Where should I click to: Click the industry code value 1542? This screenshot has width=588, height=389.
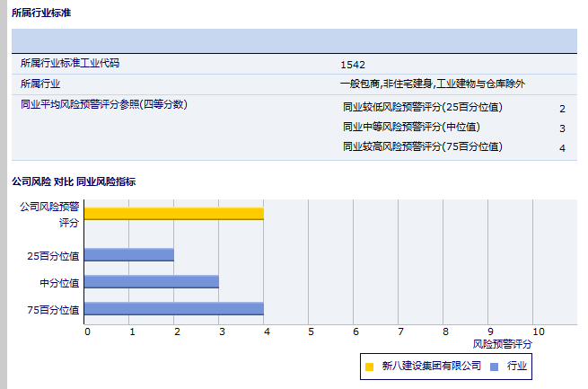click(x=353, y=65)
